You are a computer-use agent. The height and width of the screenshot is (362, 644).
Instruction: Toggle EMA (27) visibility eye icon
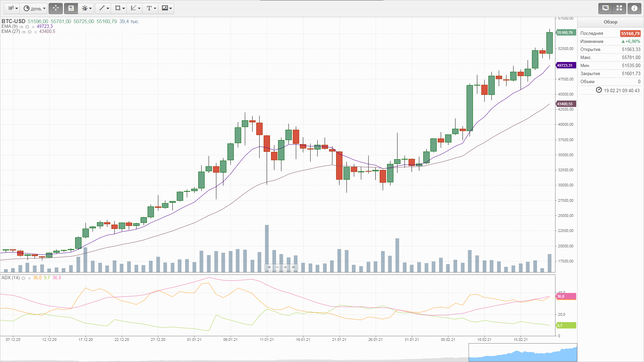(x=24, y=32)
